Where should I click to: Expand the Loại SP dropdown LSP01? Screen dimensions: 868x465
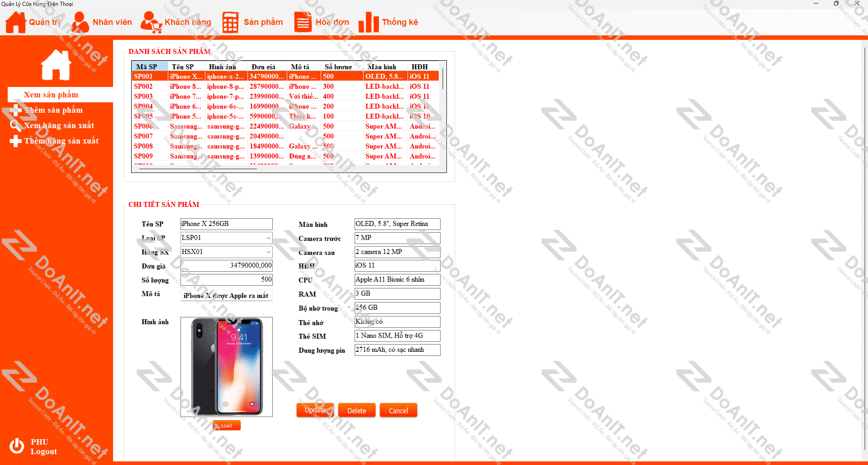tap(269, 238)
